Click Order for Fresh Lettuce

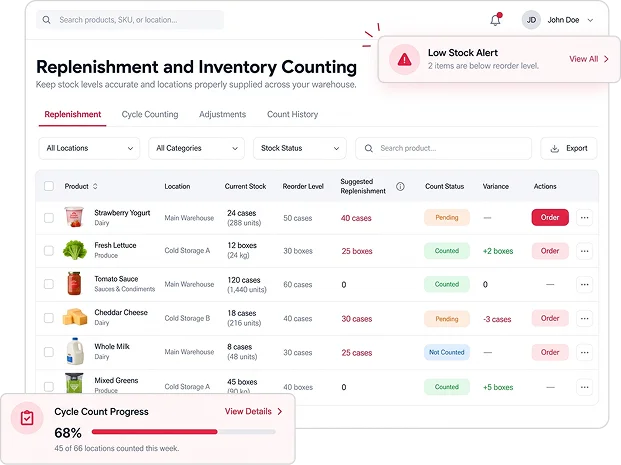coord(550,251)
